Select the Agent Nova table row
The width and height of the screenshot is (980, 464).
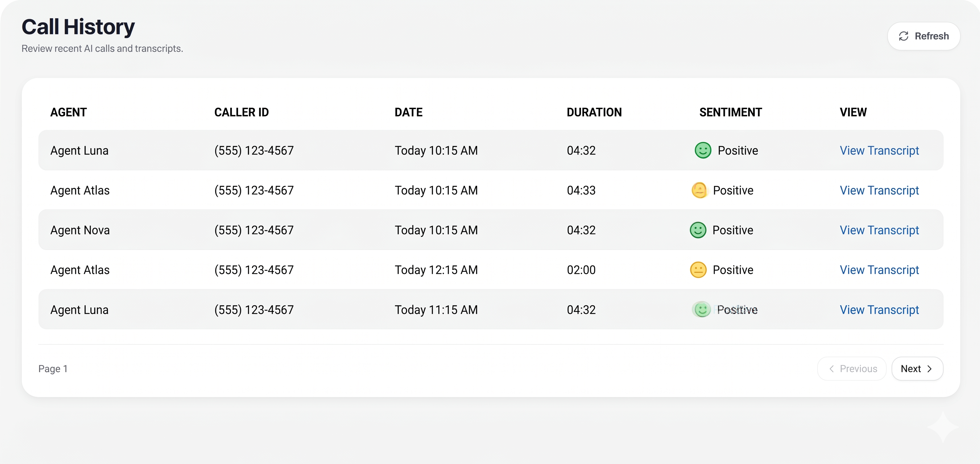(x=491, y=230)
